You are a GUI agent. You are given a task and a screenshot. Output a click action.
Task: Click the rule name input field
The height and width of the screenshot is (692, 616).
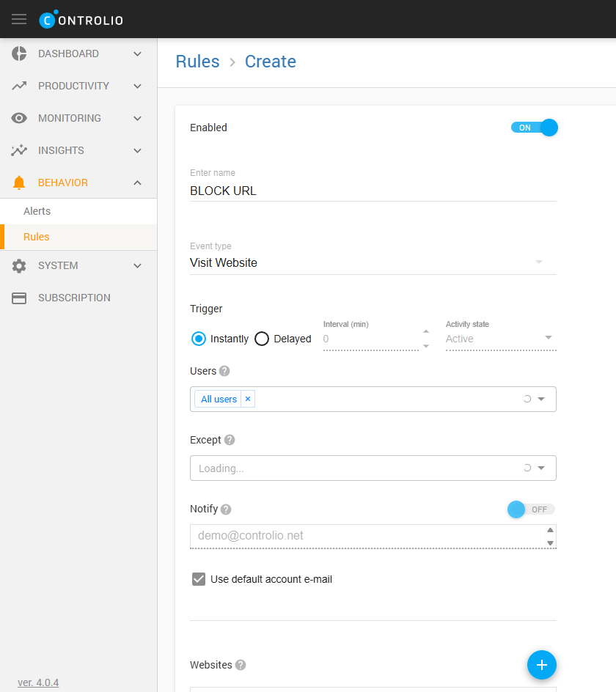[x=373, y=191]
